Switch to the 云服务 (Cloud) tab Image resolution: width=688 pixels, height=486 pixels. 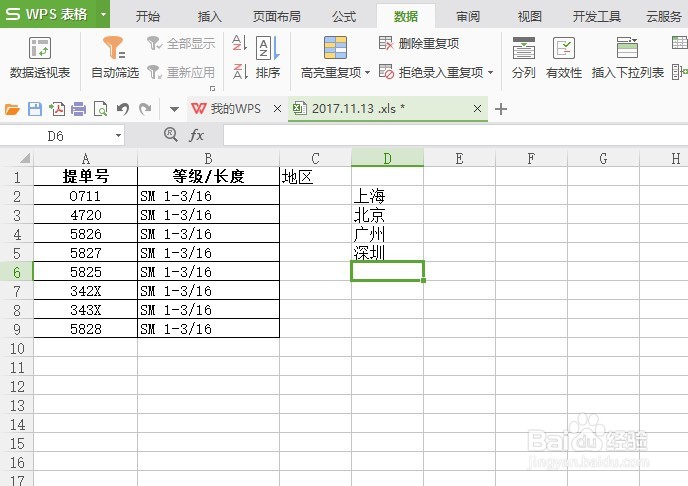click(x=664, y=17)
